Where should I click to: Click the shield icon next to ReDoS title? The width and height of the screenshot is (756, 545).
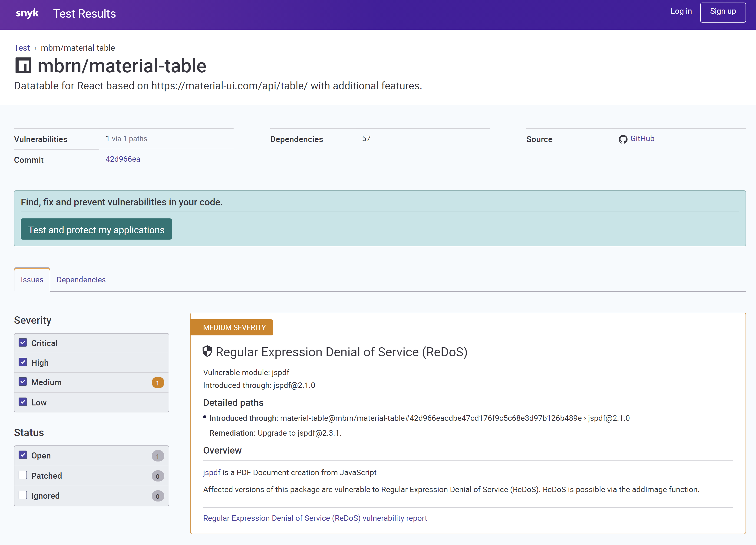207,351
